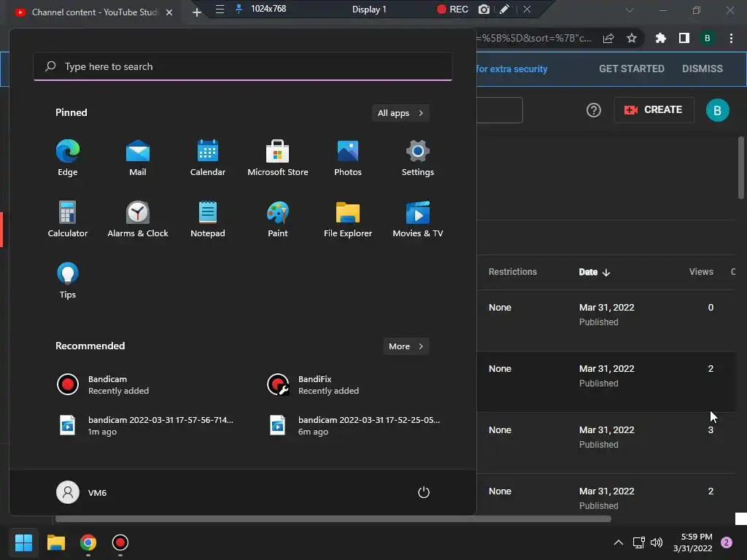Dismiss the extra security banner

(703, 69)
